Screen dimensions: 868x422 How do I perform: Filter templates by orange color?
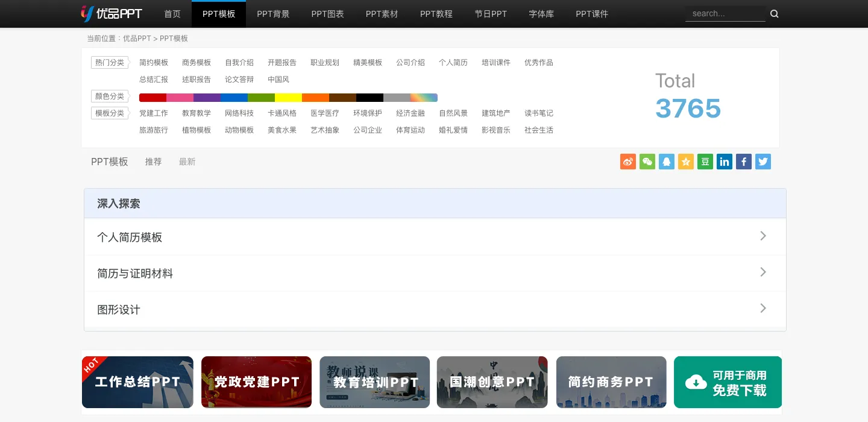point(315,98)
